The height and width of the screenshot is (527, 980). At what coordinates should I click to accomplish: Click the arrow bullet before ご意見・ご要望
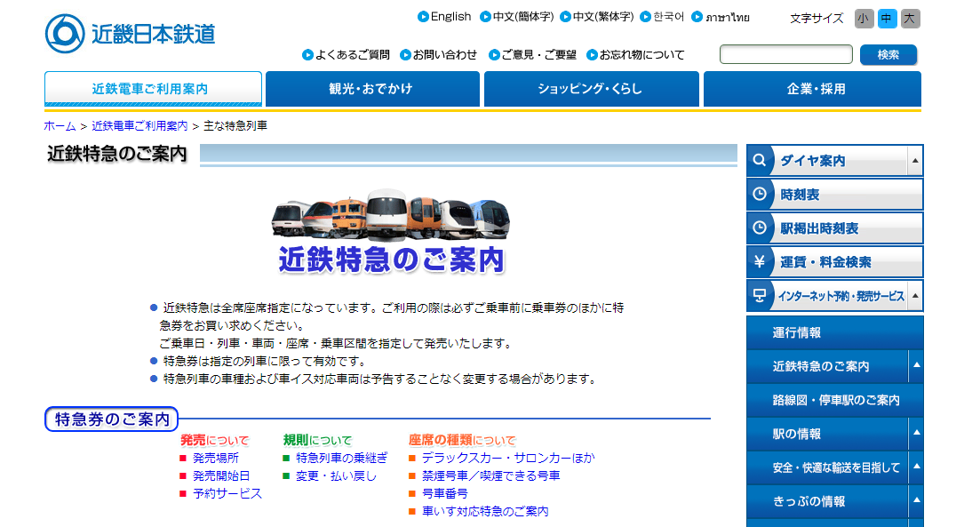(494, 55)
